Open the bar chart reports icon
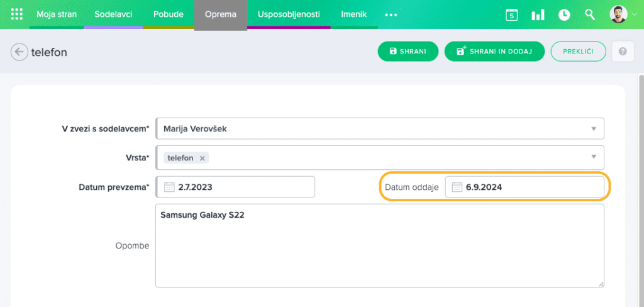 pos(538,14)
